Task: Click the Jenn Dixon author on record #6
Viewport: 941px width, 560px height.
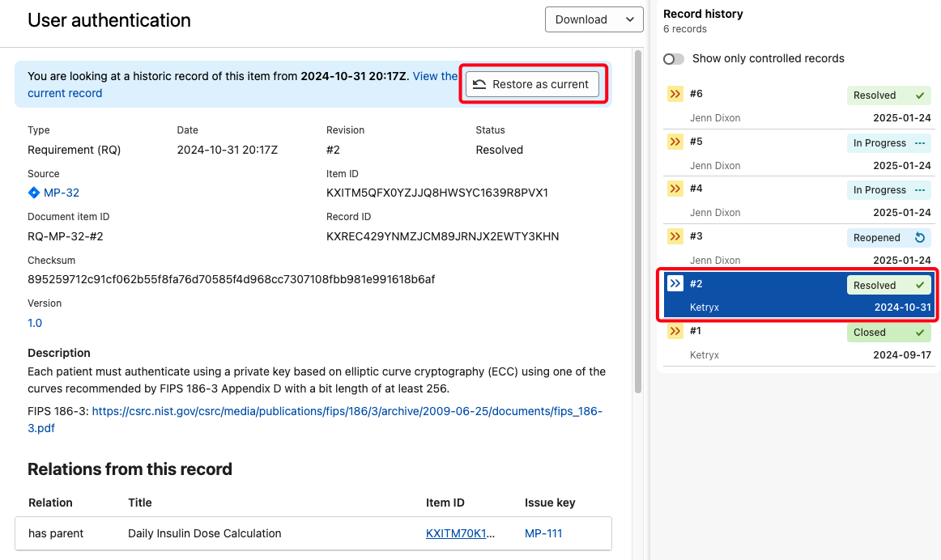Action: [715, 118]
